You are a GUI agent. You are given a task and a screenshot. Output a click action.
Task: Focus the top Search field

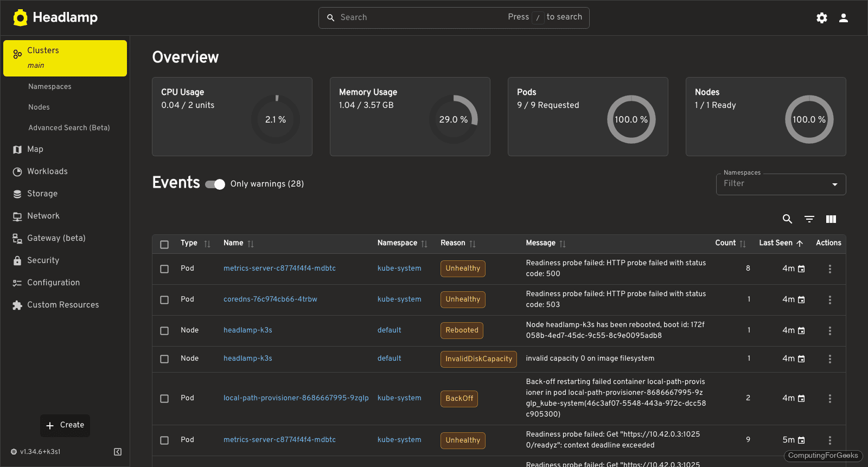coord(454,18)
